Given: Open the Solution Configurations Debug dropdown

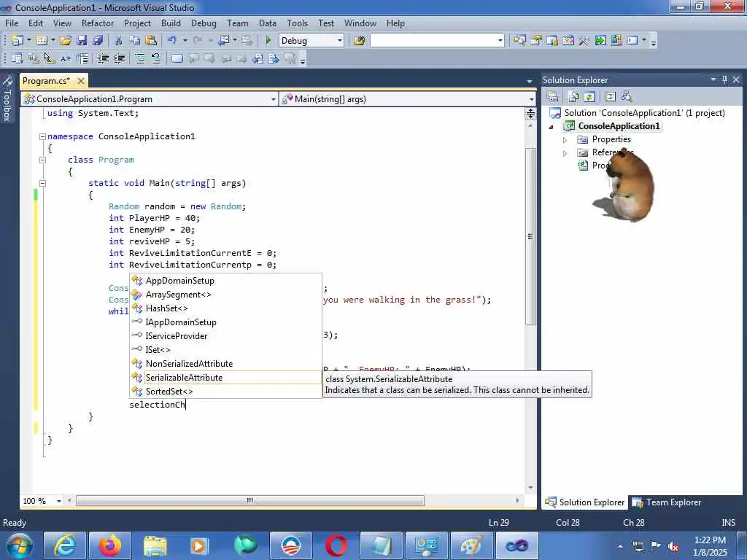Looking at the screenshot, I should click(x=340, y=41).
